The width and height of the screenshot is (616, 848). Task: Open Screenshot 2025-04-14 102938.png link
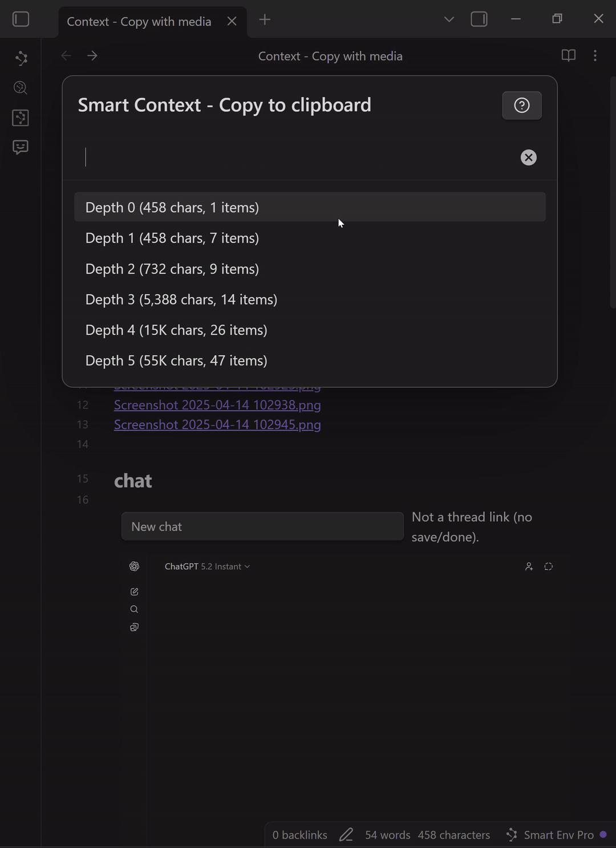(217, 405)
